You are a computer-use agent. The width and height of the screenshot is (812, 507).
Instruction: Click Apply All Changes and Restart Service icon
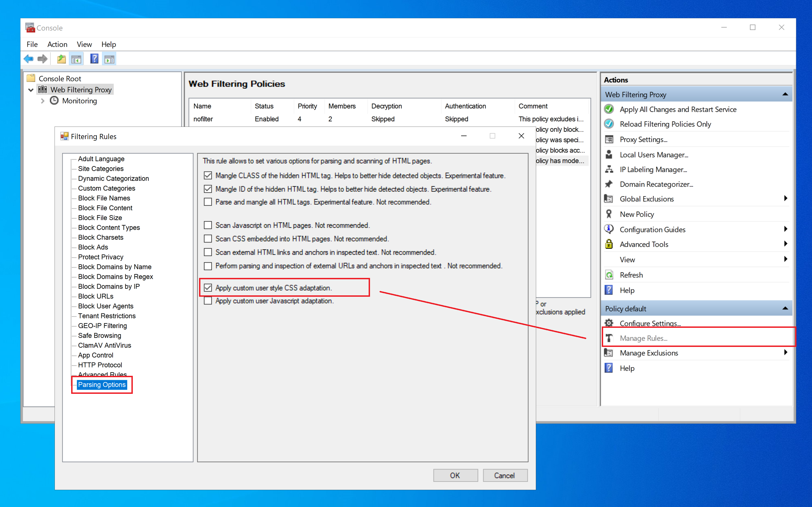[609, 109]
